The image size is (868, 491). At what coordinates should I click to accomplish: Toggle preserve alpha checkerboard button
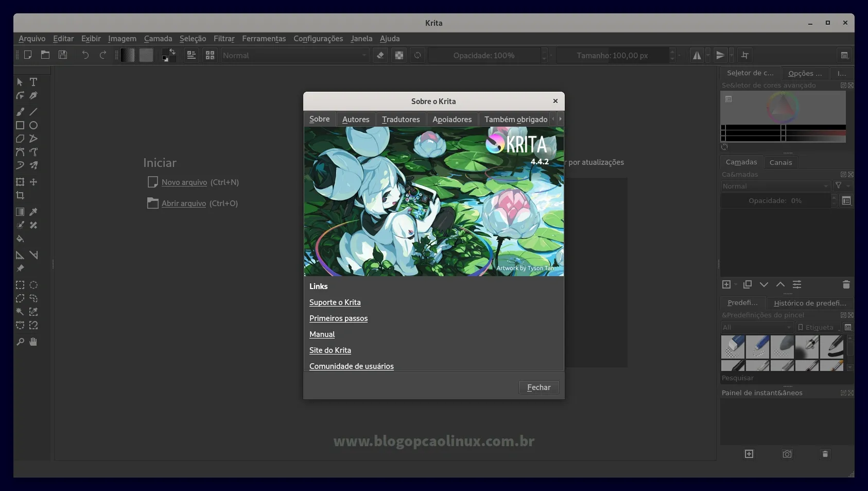click(399, 55)
